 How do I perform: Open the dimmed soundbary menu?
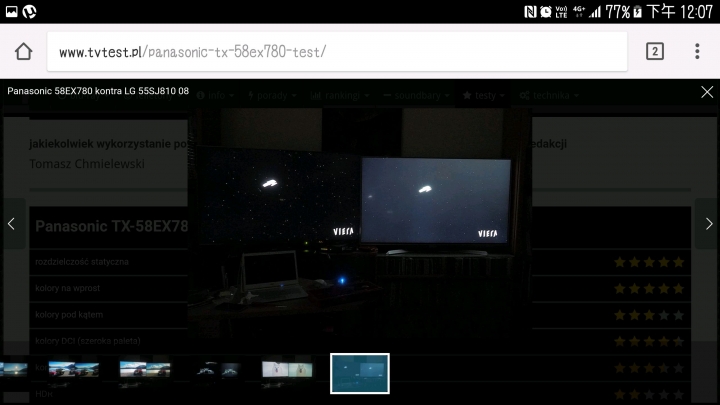(x=416, y=96)
